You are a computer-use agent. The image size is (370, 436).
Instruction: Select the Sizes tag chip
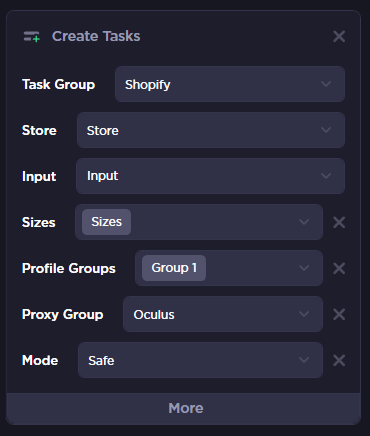point(106,222)
